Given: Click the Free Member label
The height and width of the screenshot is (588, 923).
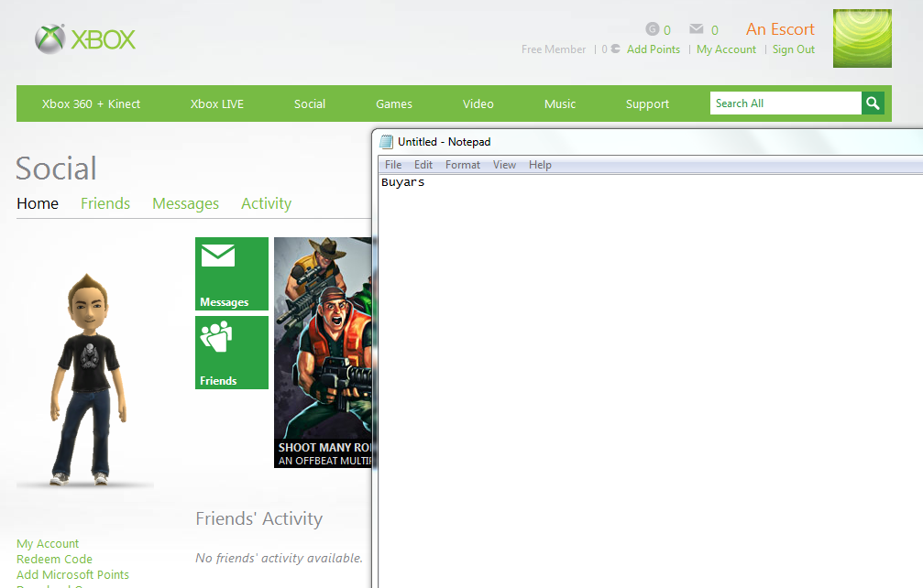Looking at the screenshot, I should [x=554, y=49].
